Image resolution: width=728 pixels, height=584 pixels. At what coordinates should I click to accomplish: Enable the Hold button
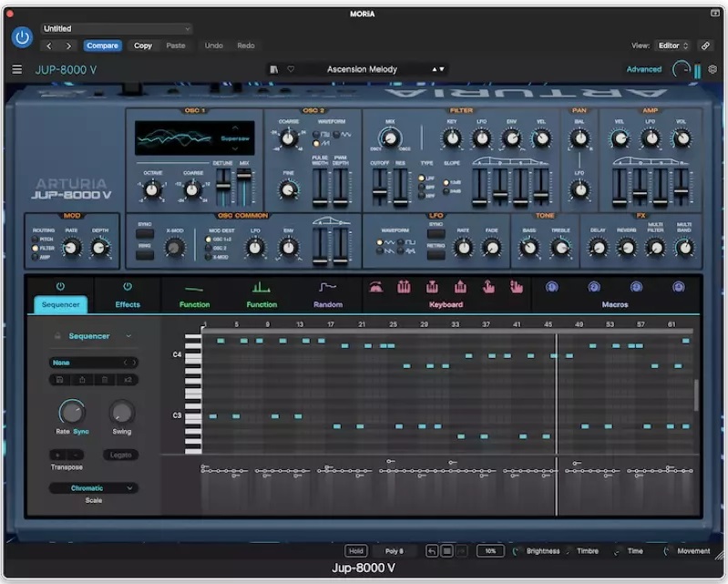click(355, 551)
